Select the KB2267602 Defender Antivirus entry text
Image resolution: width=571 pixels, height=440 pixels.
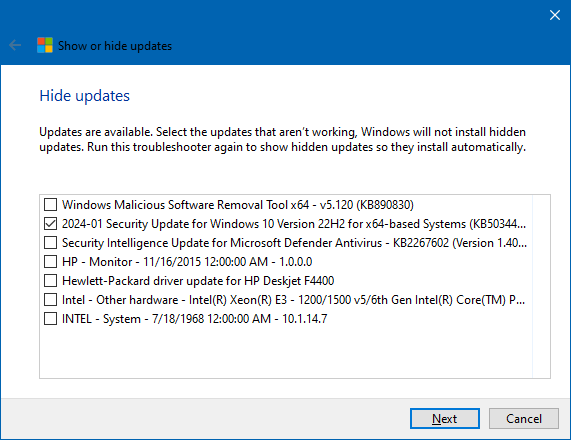(x=294, y=243)
